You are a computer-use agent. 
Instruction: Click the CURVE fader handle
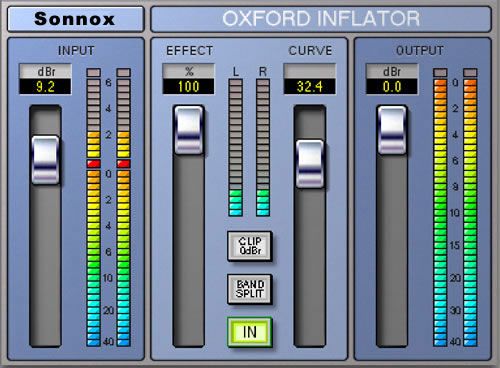click(x=310, y=164)
